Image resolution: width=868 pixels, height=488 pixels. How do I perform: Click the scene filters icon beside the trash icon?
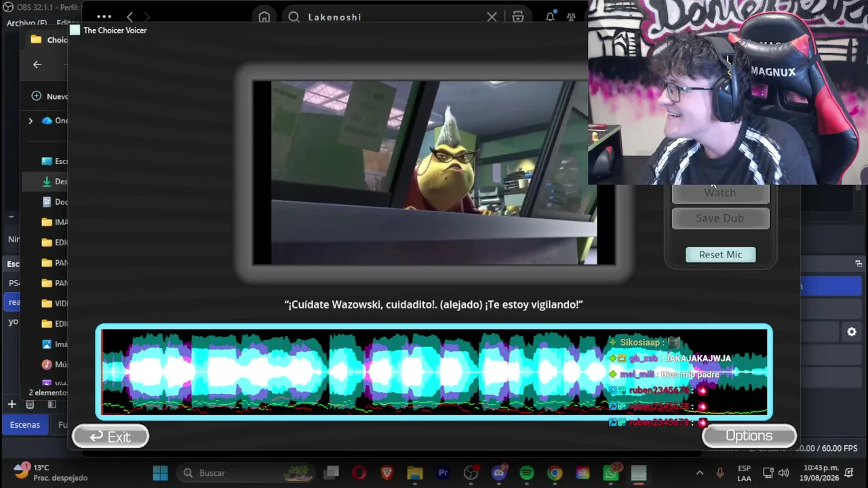[52, 405]
